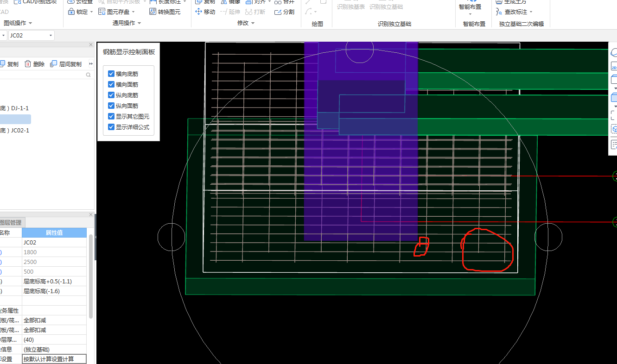Select the 分割 split tool
The height and width of the screenshot is (364, 617).
[x=284, y=12]
